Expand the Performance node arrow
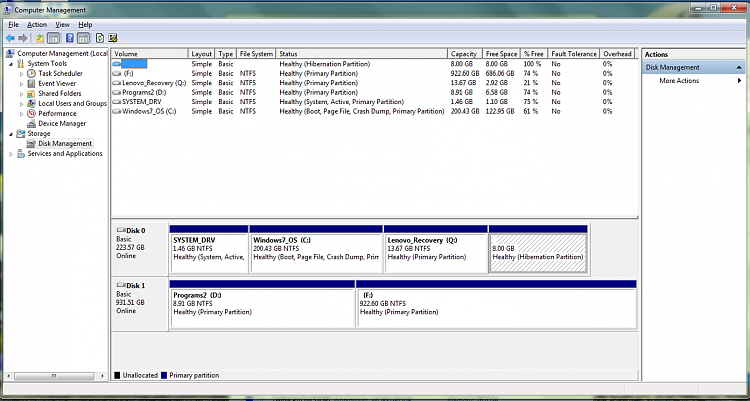The height and width of the screenshot is (401, 750). (x=22, y=114)
